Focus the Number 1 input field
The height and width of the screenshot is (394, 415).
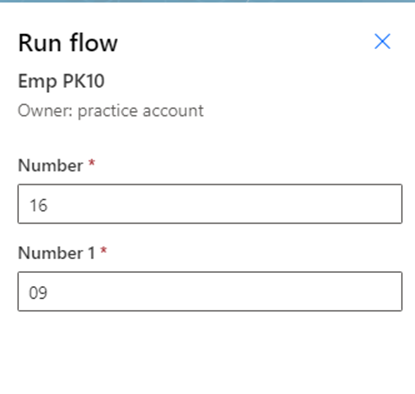tap(210, 291)
